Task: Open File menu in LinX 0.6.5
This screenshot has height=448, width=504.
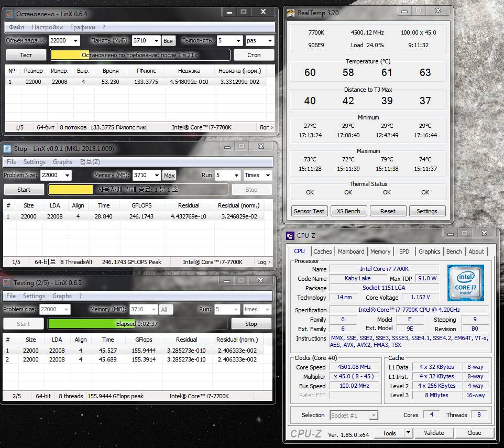Action: point(11,296)
